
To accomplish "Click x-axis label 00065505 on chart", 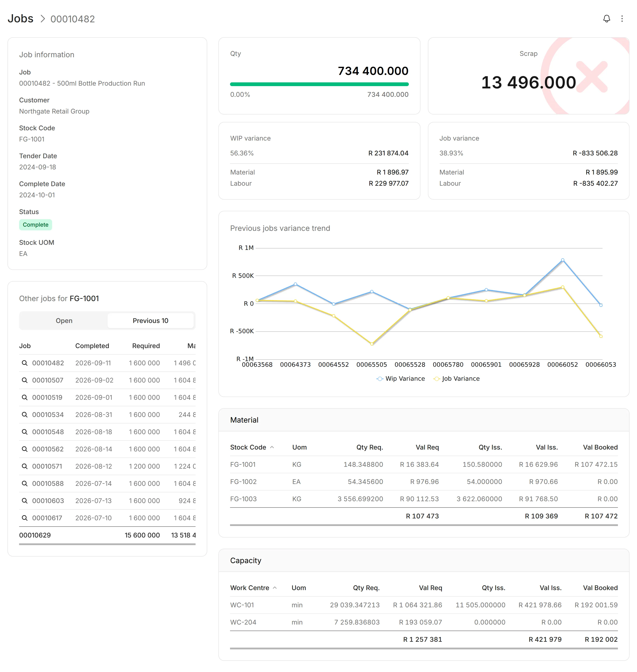I will click(372, 365).
